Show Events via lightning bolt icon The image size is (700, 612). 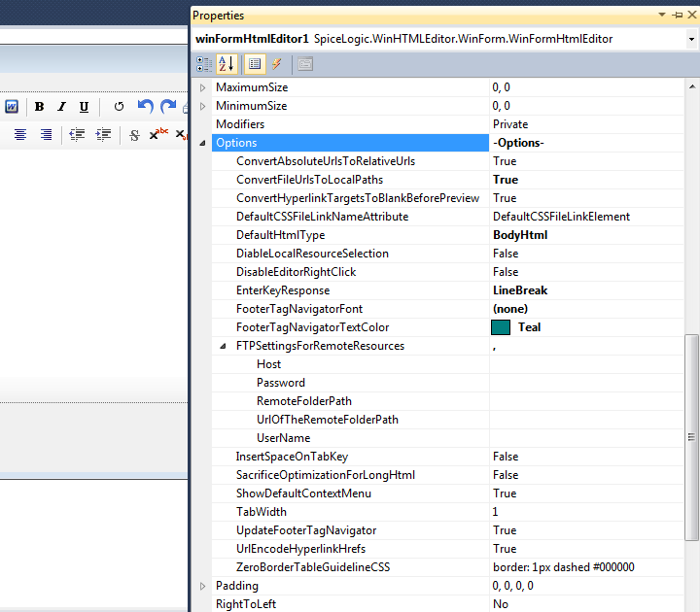coord(277,64)
